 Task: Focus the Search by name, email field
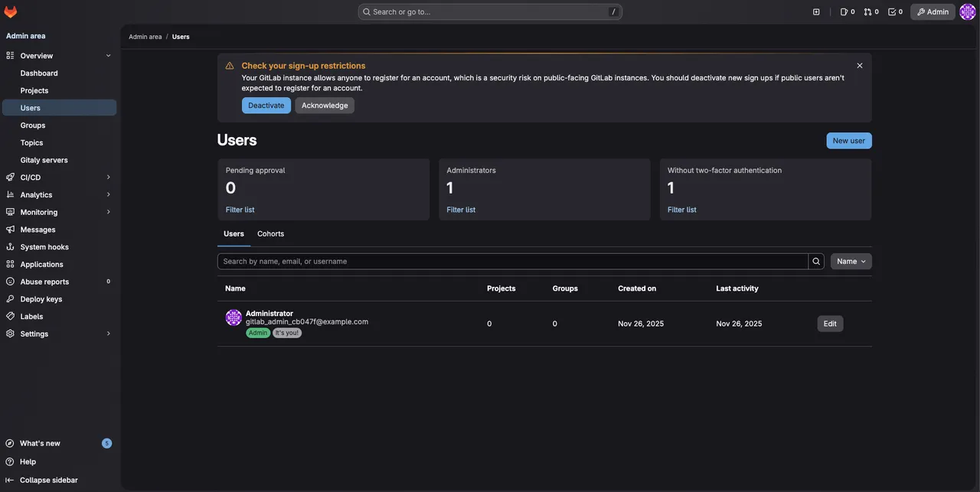[x=513, y=262]
